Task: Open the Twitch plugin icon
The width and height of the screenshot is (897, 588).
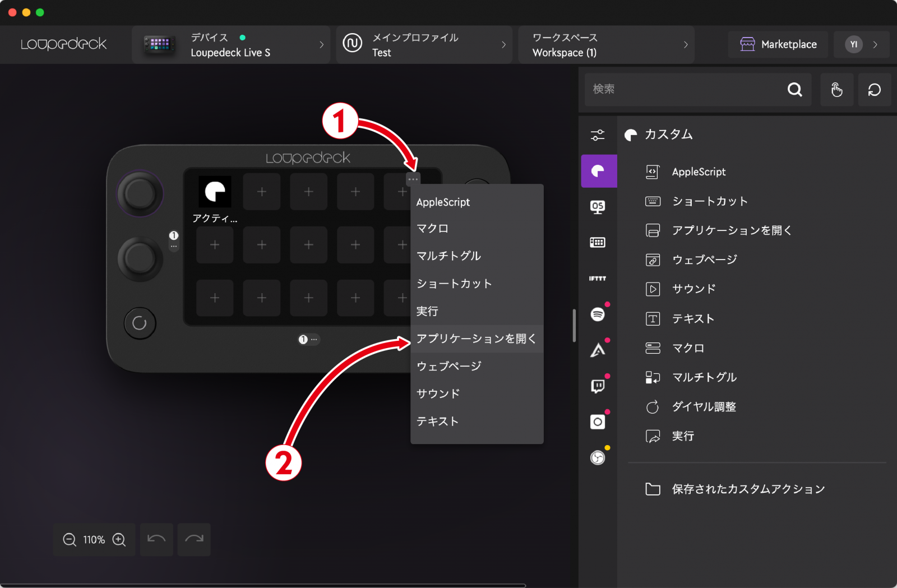Action: click(x=598, y=386)
